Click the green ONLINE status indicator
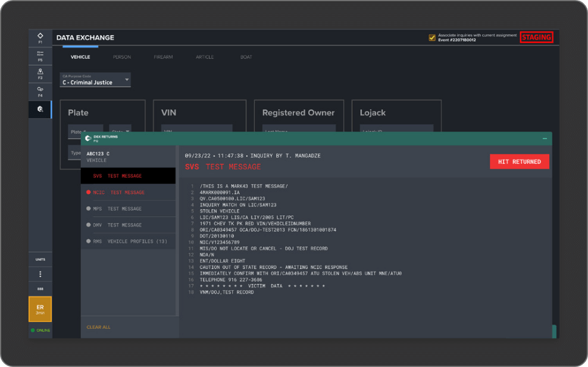The image size is (588, 367). 39,329
